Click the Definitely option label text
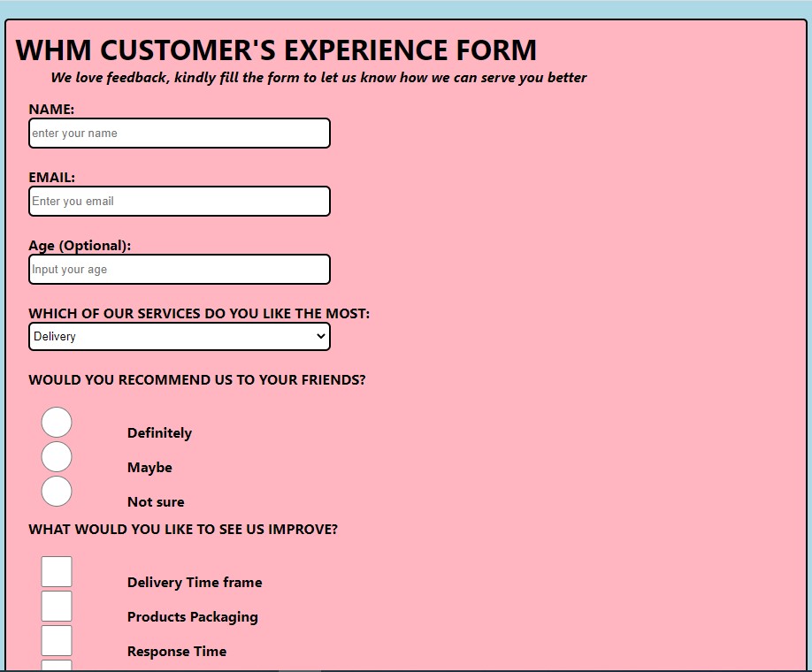Screen dimensions: 812x672 pos(159,433)
